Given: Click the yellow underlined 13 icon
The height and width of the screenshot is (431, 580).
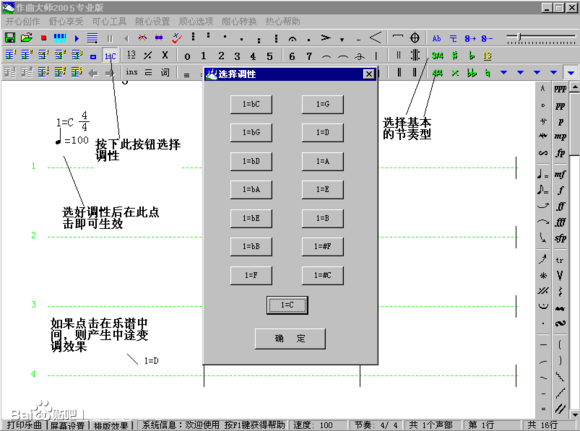Looking at the screenshot, I should [x=487, y=56].
